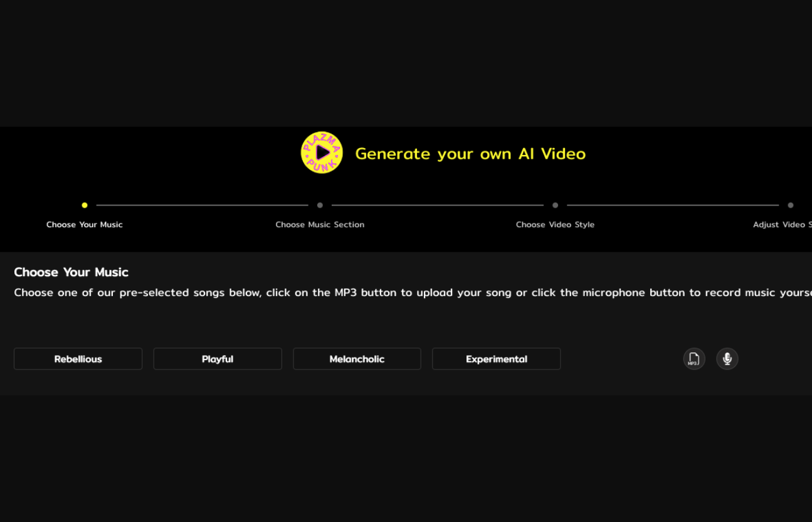Choose the Rebellious music option
Screen dimensions: 812x522
(x=78, y=359)
